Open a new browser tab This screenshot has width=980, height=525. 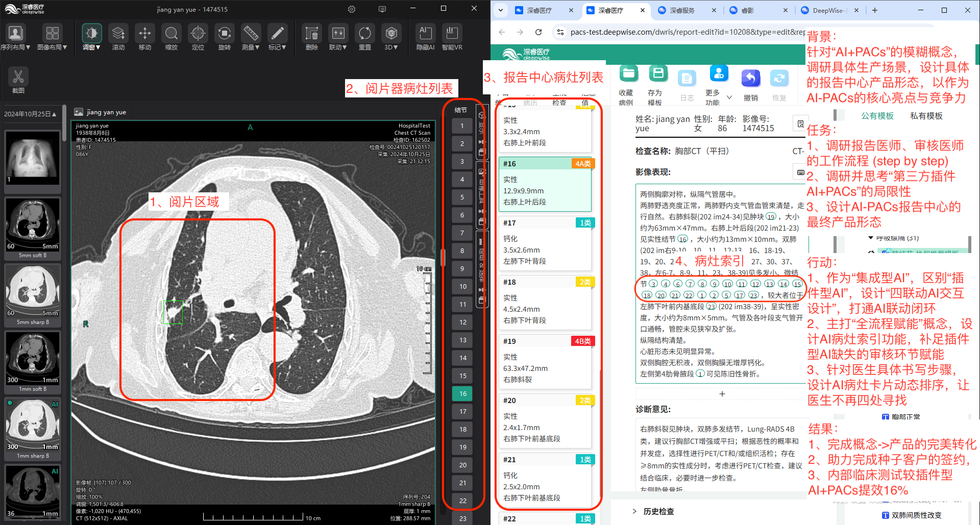874,10
